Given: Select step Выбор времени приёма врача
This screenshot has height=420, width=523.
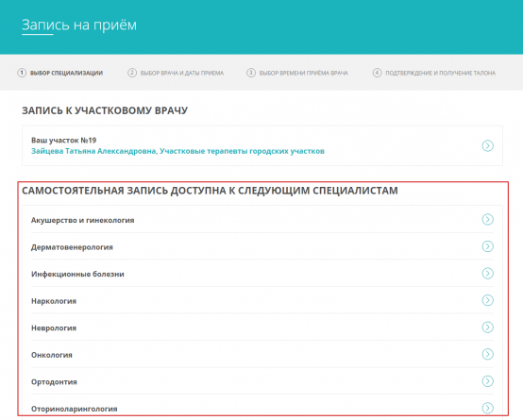Looking at the screenshot, I should pos(297,73).
